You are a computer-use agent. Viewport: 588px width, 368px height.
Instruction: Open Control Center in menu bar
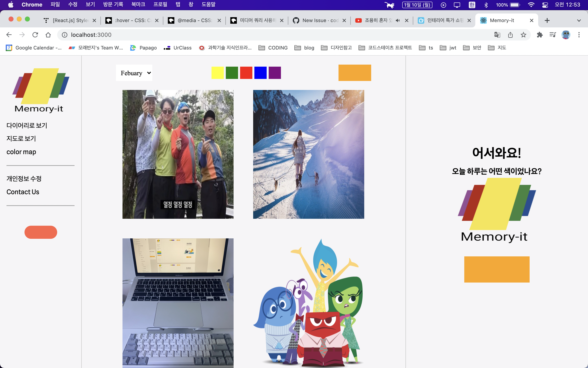[x=545, y=5]
